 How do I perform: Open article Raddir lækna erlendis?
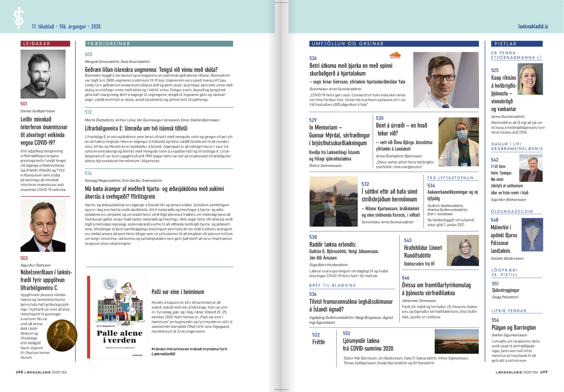(333, 244)
